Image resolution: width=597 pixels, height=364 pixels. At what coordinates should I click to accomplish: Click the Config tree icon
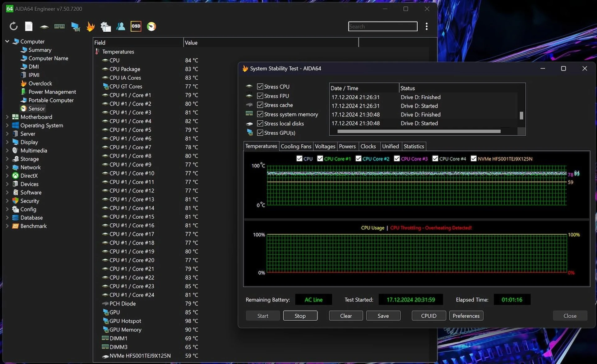pos(15,209)
